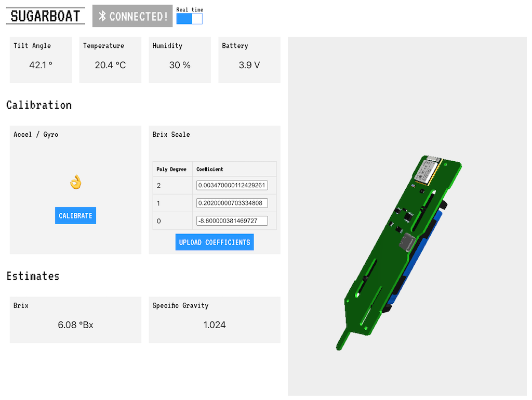Click the Real time label text
This screenshot has width=532, height=400.
point(190,9)
